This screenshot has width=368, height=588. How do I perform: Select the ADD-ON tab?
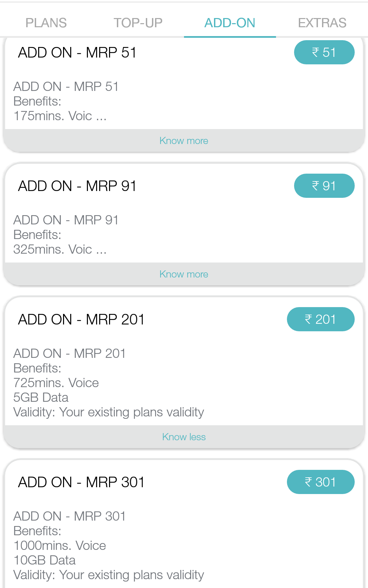click(230, 23)
